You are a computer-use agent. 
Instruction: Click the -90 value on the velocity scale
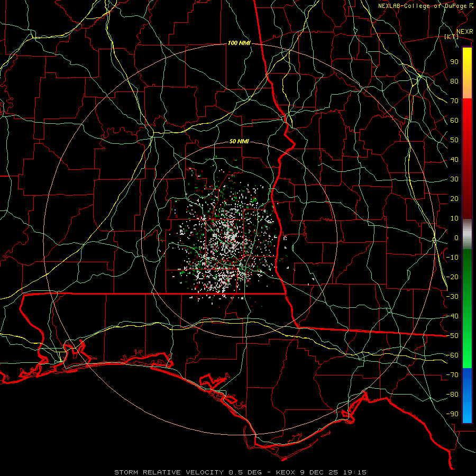pyautogui.click(x=452, y=414)
